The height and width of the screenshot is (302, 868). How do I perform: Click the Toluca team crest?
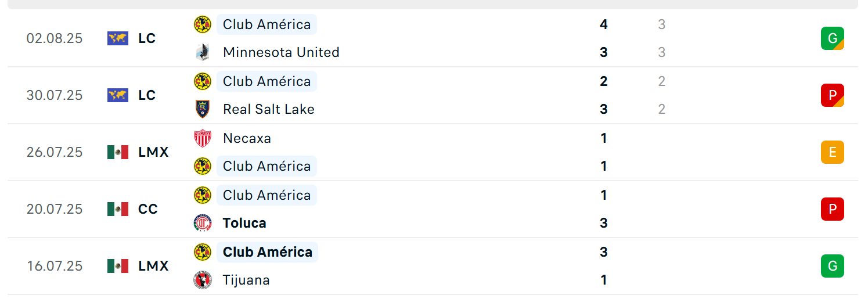203,223
